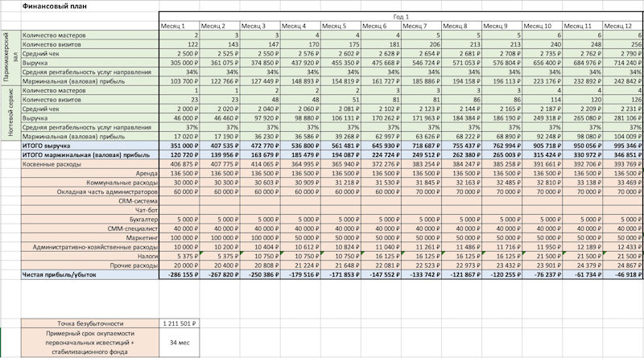
Task: Click administrative expenses '10 000 ₽' in Месяц 1
Action: pyautogui.click(x=179, y=247)
